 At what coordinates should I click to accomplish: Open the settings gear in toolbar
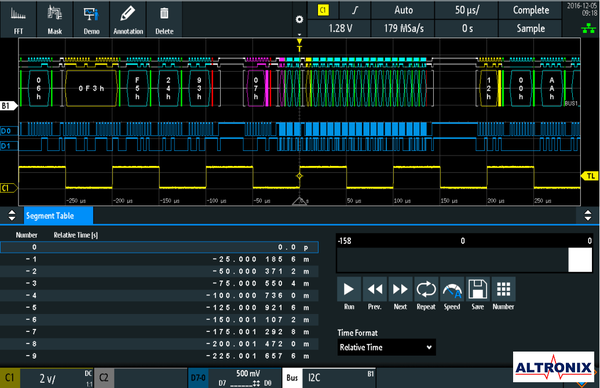pos(299,20)
